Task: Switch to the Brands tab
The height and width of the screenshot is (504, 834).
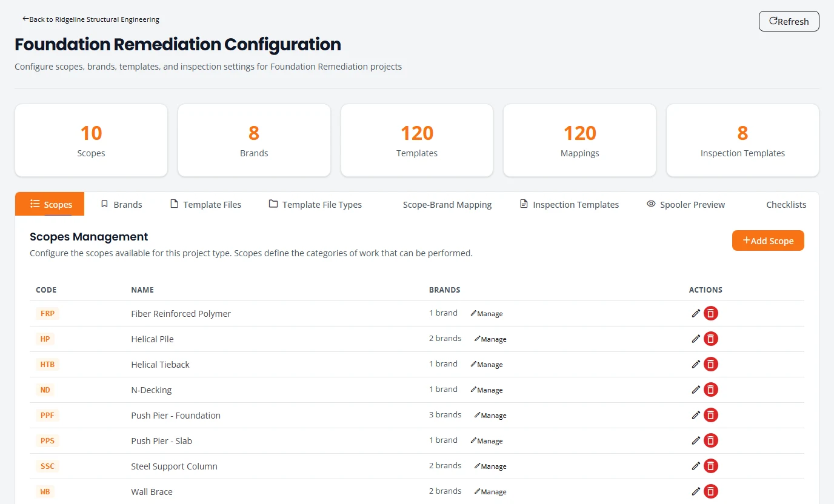Action: (121, 204)
